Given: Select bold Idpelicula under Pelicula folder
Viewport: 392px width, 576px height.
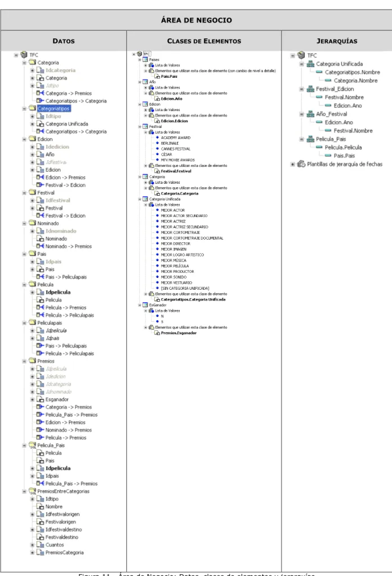Looking at the screenshot, I should coord(58,292).
